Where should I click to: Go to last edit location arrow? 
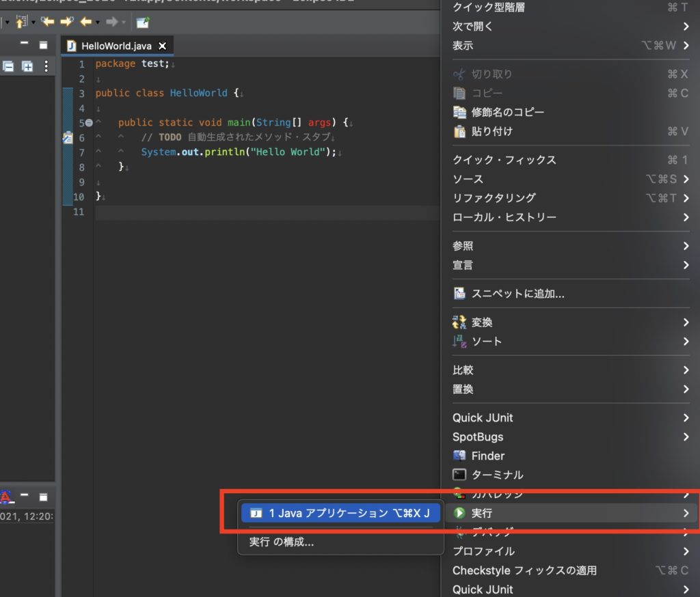[47, 21]
